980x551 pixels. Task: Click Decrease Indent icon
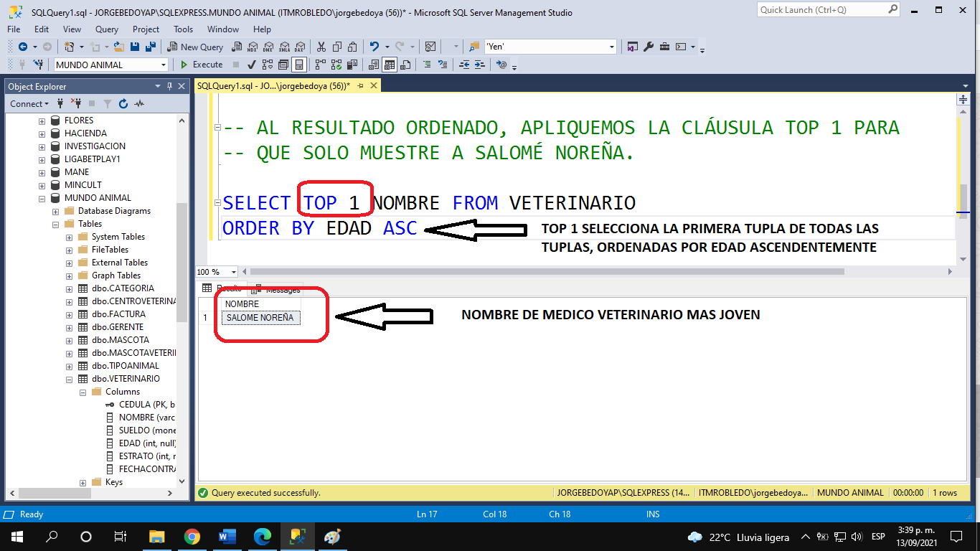point(464,65)
